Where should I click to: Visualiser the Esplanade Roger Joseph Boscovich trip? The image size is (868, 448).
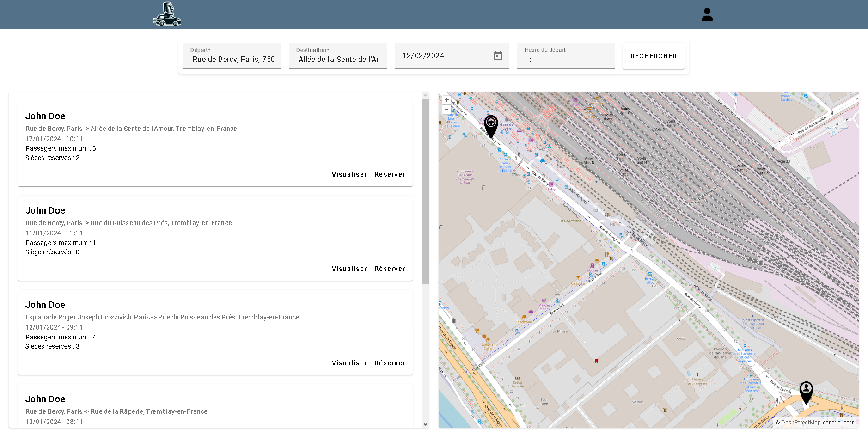[x=349, y=363]
